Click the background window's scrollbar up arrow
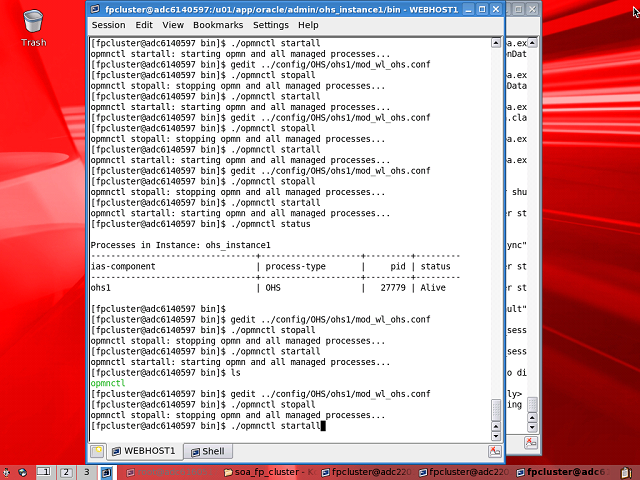The height and width of the screenshot is (480, 640). coord(533,43)
